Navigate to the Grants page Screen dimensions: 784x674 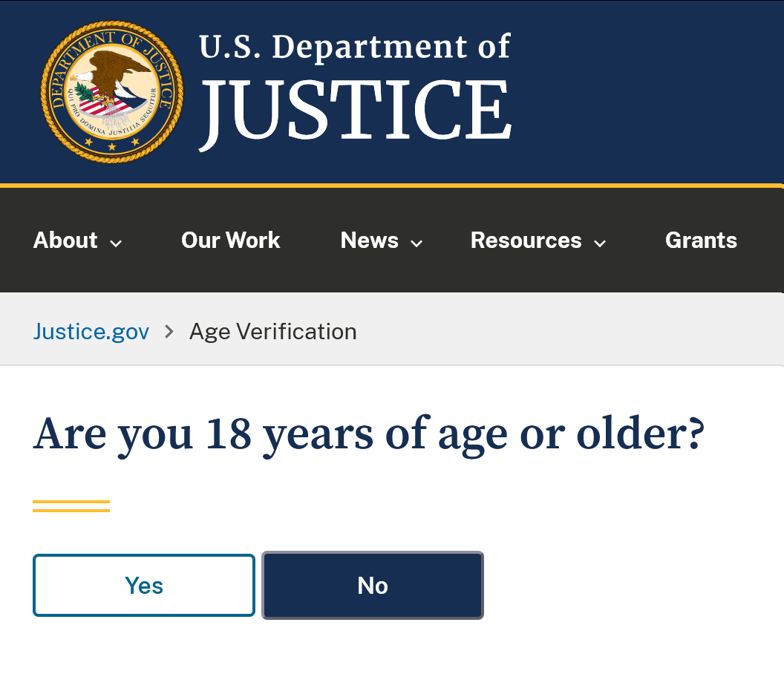coord(701,241)
